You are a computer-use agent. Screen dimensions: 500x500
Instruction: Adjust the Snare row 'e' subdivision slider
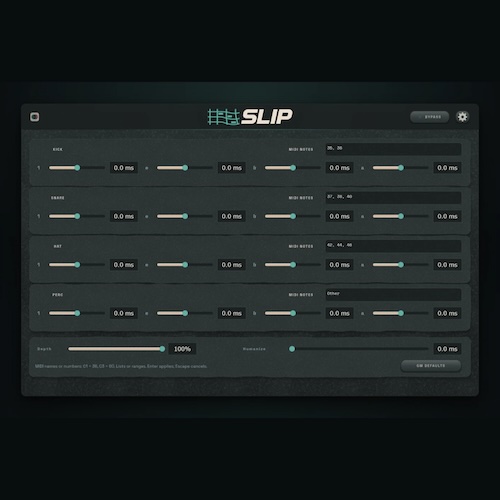click(x=185, y=216)
